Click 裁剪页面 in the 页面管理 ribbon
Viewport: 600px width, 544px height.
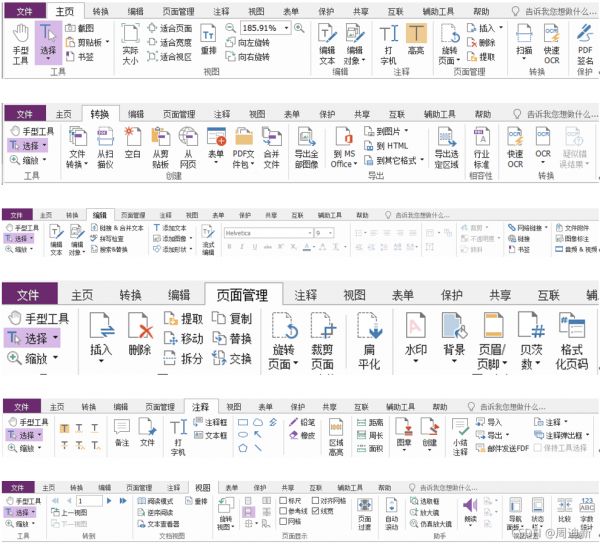click(x=322, y=341)
